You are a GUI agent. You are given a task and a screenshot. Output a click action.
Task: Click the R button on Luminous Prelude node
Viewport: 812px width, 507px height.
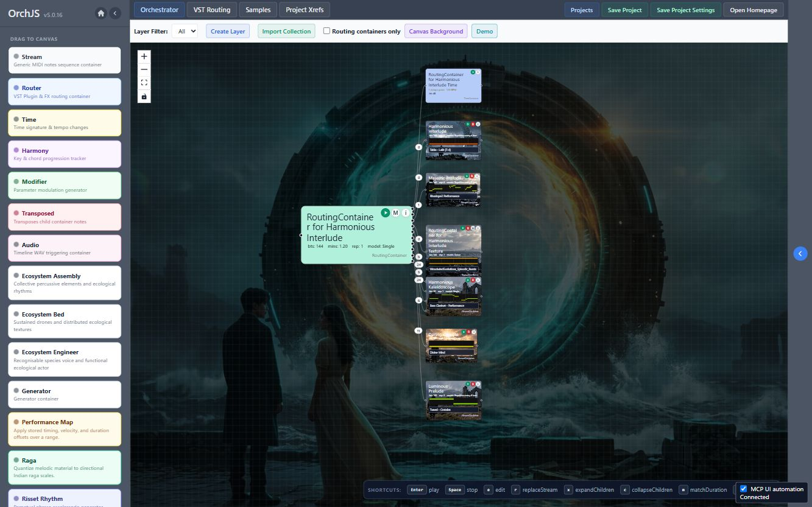coord(473,384)
